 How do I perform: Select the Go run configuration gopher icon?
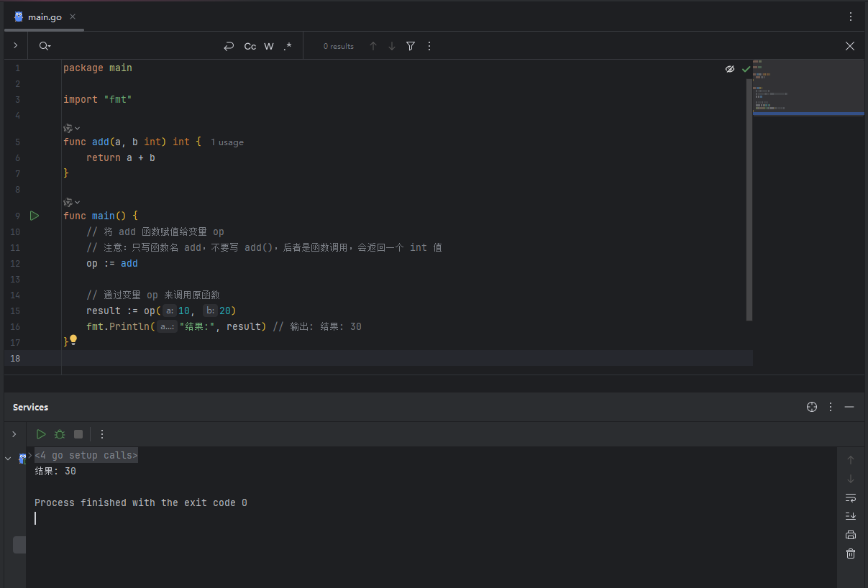click(x=22, y=458)
